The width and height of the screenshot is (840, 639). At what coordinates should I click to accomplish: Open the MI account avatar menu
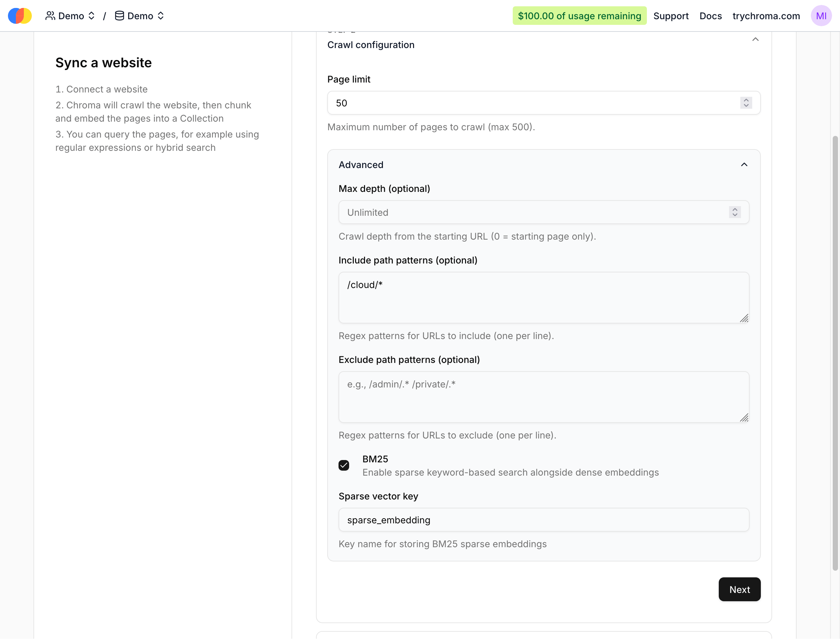tap(821, 16)
